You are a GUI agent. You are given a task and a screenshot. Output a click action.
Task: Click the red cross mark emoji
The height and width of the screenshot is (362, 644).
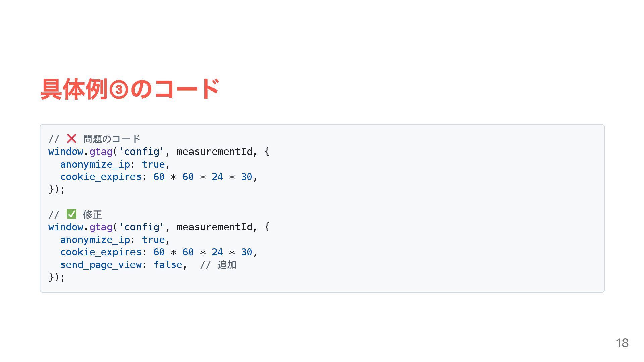71,138
